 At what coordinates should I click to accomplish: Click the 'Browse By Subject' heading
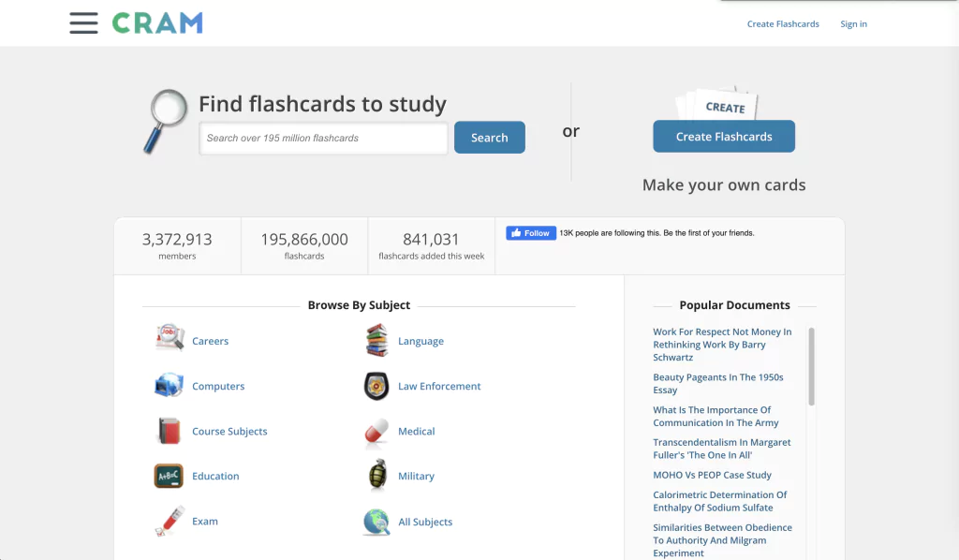(x=359, y=305)
